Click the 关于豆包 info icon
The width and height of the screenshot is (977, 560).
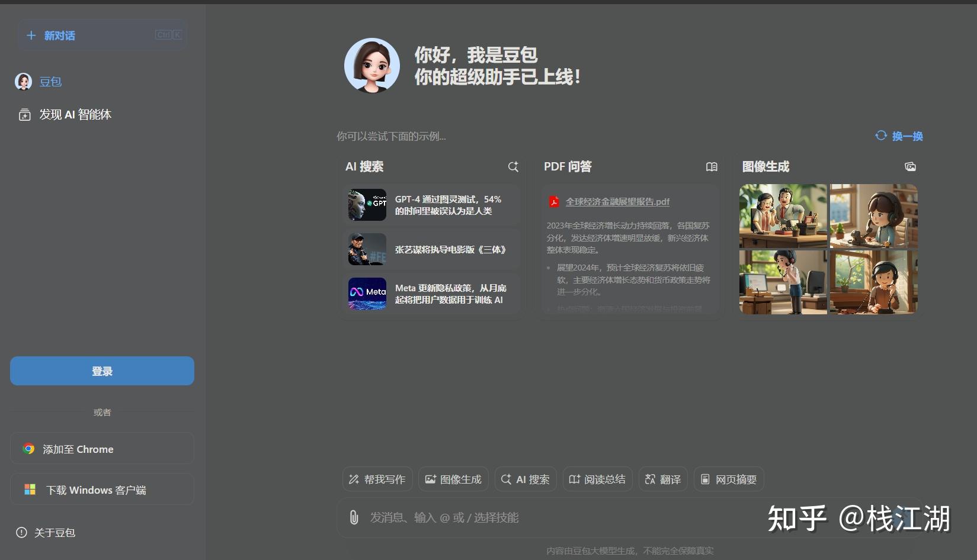click(22, 532)
